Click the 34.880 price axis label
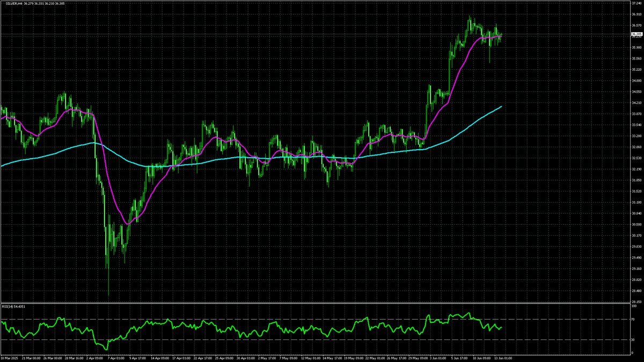This screenshot has height=362, width=644. tap(636, 80)
